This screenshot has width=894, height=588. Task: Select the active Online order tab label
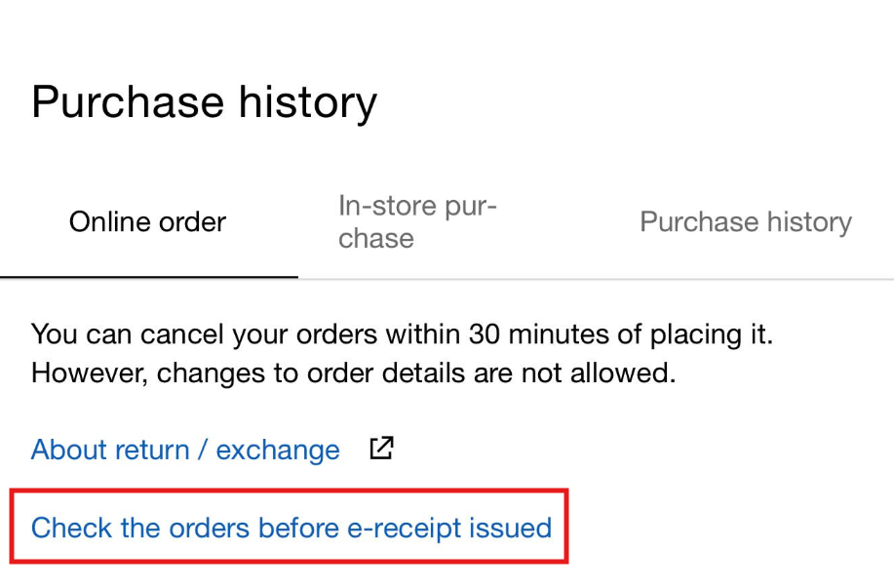[147, 222]
